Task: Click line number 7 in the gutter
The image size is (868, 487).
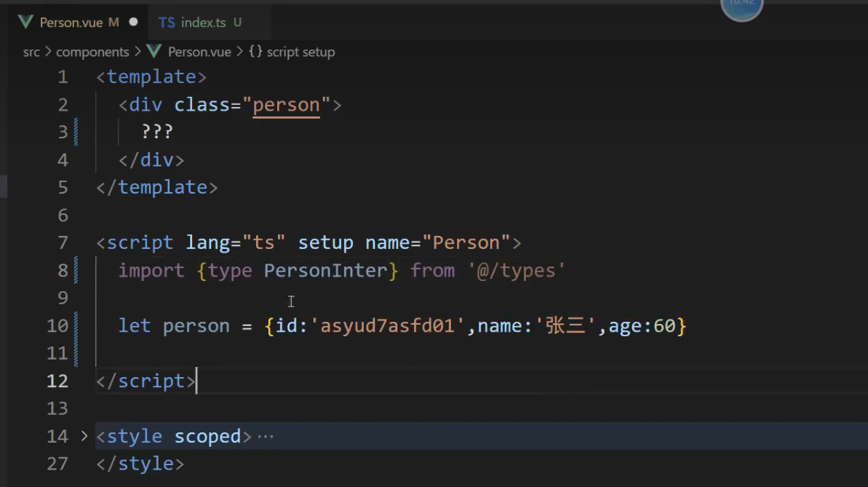Action: (x=63, y=242)
